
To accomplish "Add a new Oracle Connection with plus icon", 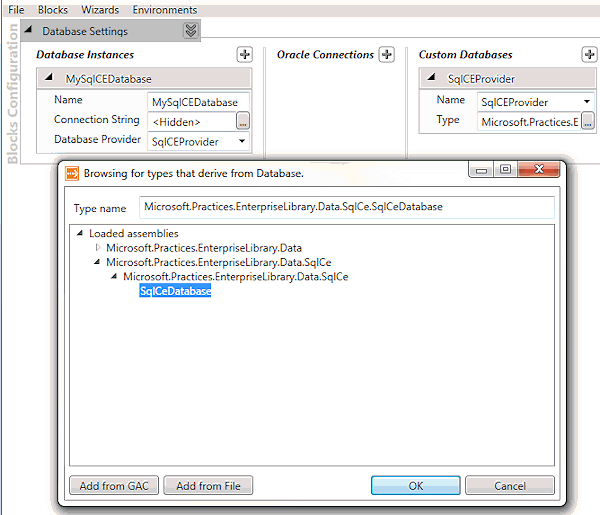I will [x=386, y=55].
